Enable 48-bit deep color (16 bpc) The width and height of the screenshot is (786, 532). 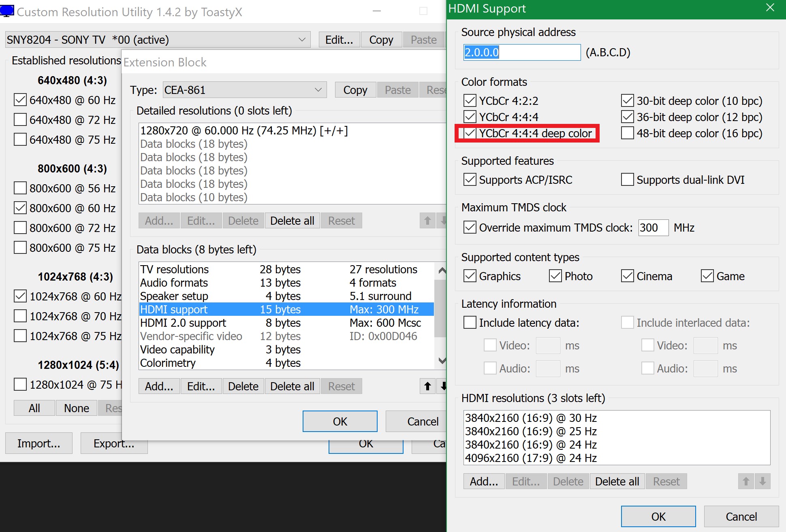627,133
